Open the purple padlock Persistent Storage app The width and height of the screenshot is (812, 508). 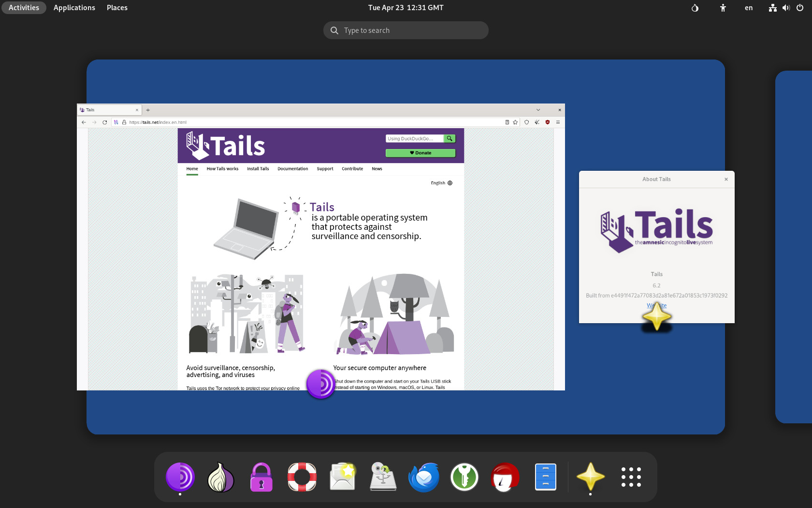point(261,477)
